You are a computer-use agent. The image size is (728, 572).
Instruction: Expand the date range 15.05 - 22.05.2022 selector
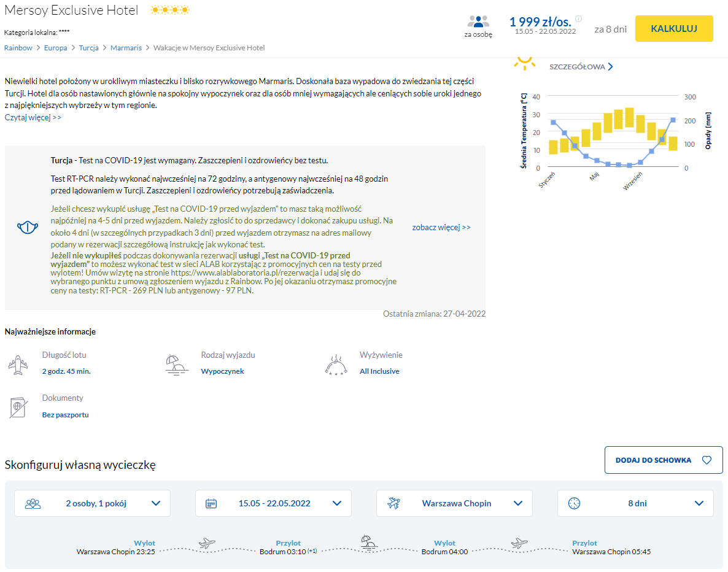[273, 503]
